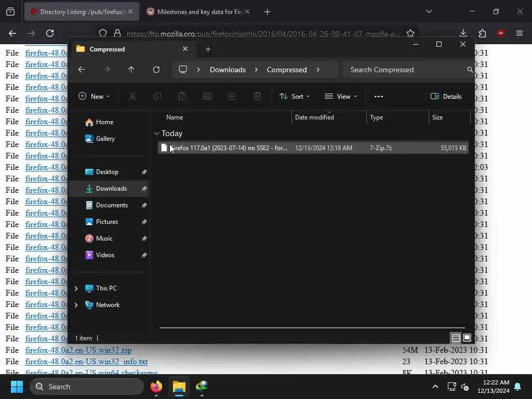This screenshot has height=399, width=532.
Task: Open the Sort dropdown
Action: coord(295,96)
